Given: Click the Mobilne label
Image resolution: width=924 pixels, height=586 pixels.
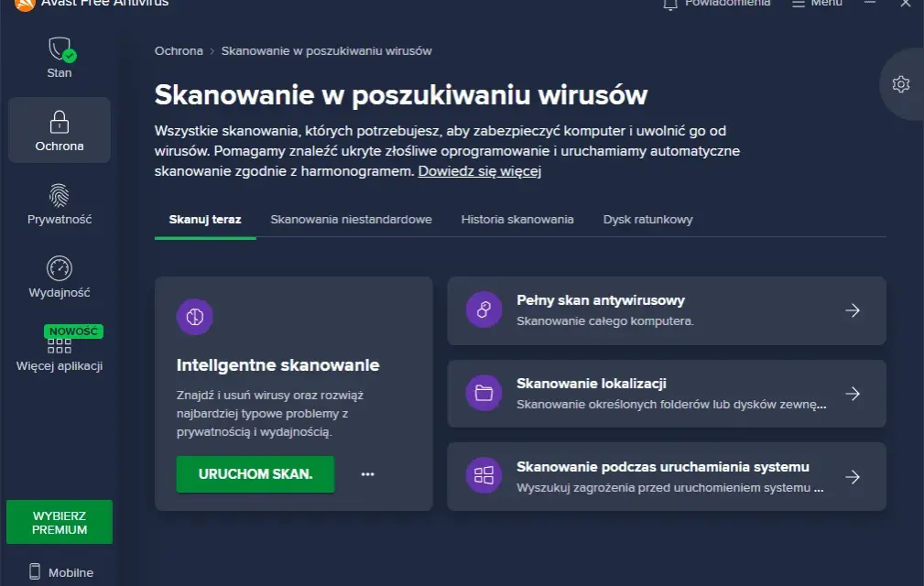Looking at the screenshot, I should 71,572.
